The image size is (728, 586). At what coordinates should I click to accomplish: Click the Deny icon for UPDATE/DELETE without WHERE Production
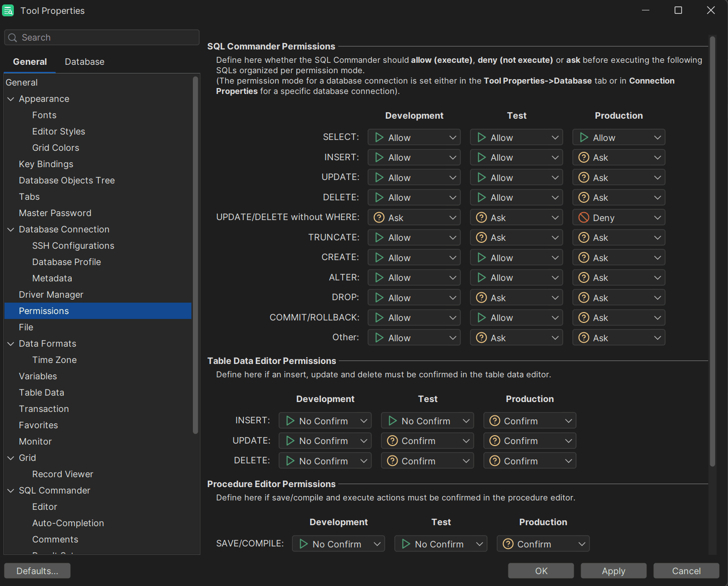click(584, 217)
